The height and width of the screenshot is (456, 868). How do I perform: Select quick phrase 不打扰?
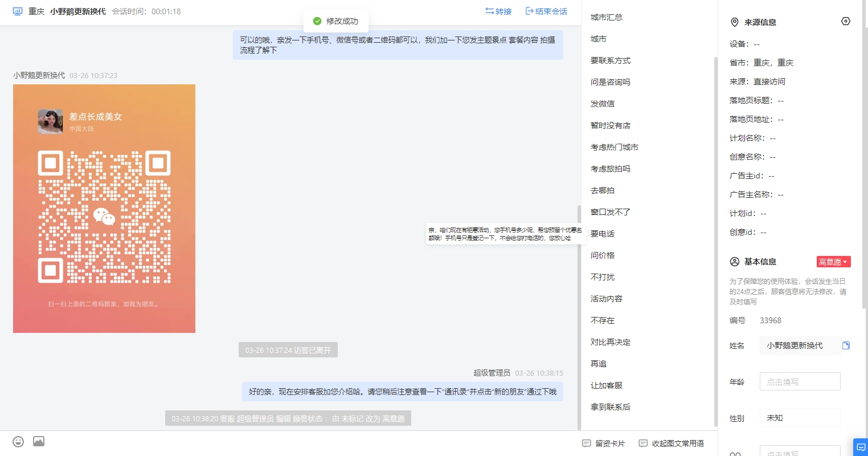[603, 277]
